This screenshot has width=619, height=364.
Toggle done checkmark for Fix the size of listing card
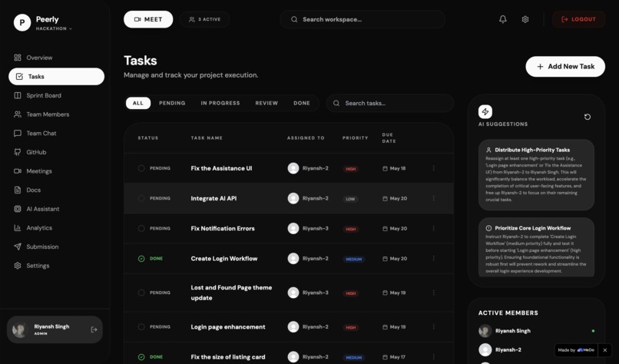[141, 357]
